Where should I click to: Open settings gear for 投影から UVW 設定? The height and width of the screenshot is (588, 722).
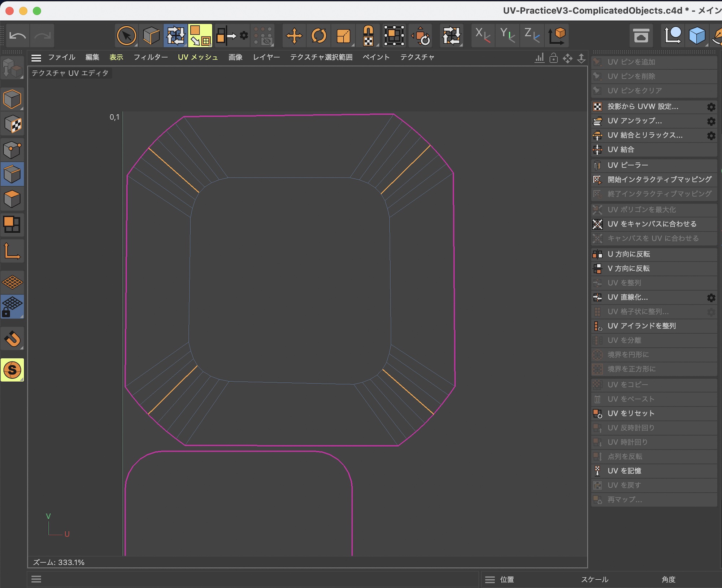coord(711,107)
